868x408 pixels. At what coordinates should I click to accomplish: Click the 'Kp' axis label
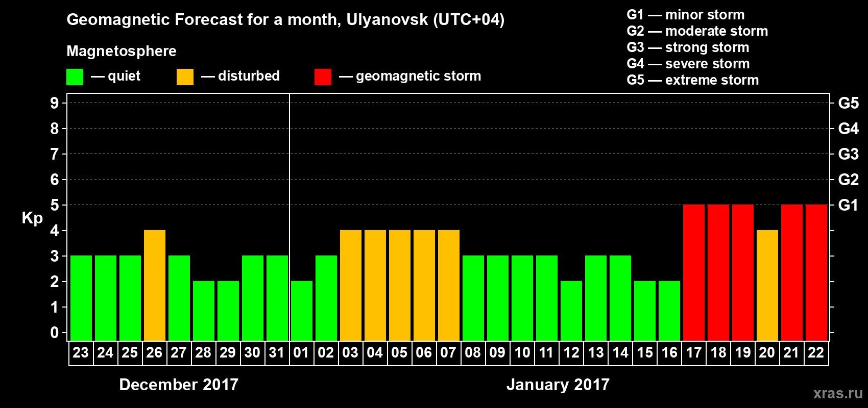(x=32, y=218)
